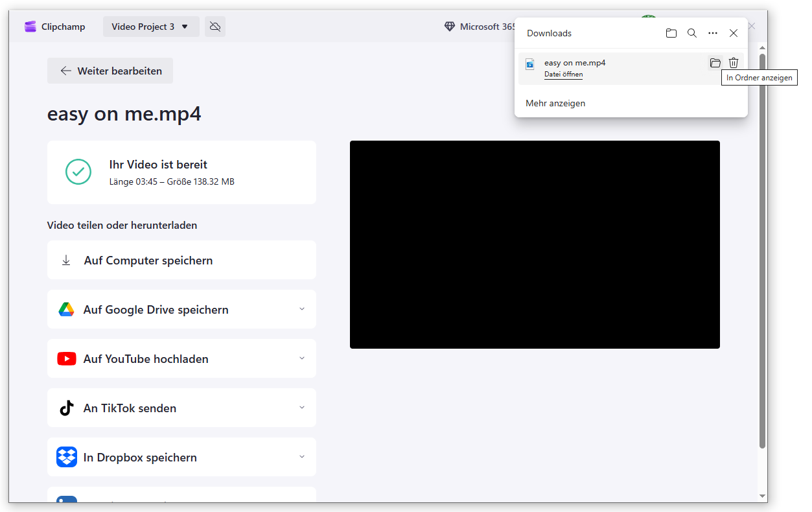812x512 pixels.
Task: Click the Microsoft 365 diamond icon
Action: tap(450, 27)
